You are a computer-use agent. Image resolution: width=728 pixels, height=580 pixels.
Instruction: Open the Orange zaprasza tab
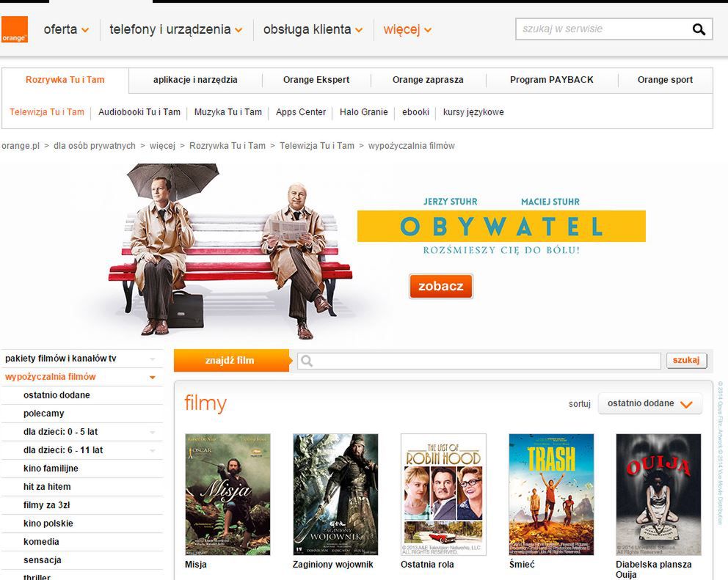point(428,80)
